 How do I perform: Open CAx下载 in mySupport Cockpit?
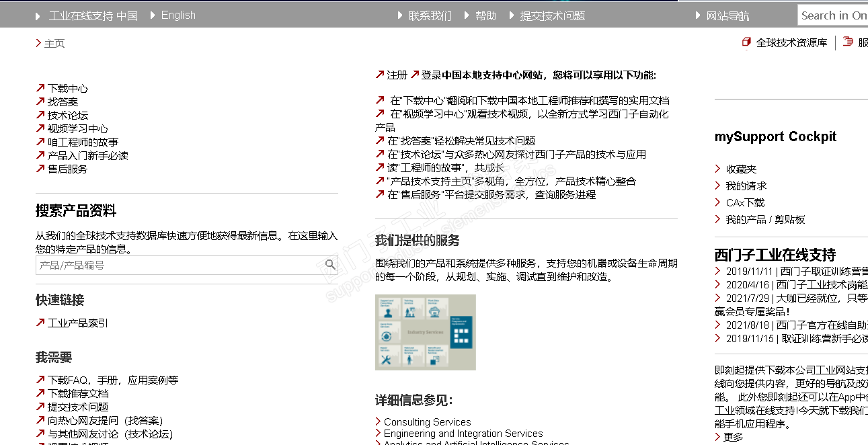pyautogui.click(x=745, y=202)
